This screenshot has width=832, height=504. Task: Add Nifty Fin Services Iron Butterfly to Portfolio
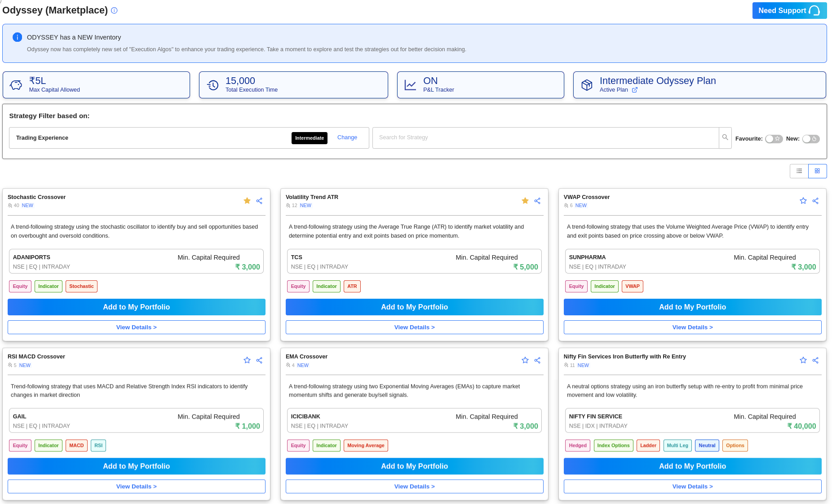693,466
